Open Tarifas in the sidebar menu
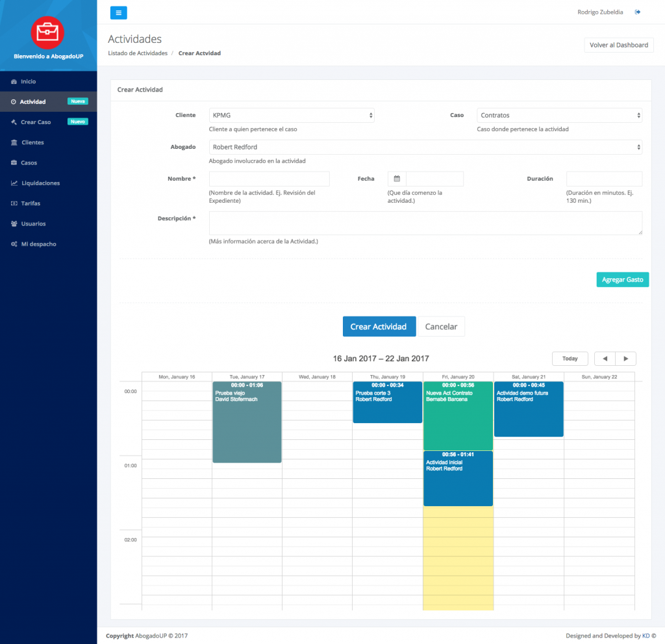 pos(48,203)
